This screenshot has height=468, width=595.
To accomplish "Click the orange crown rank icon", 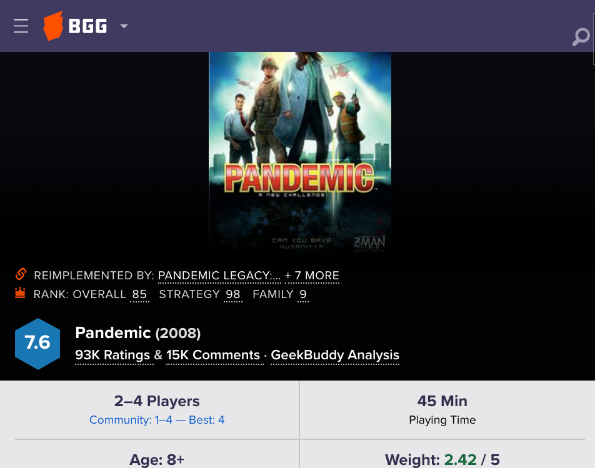I will [20, 293].
